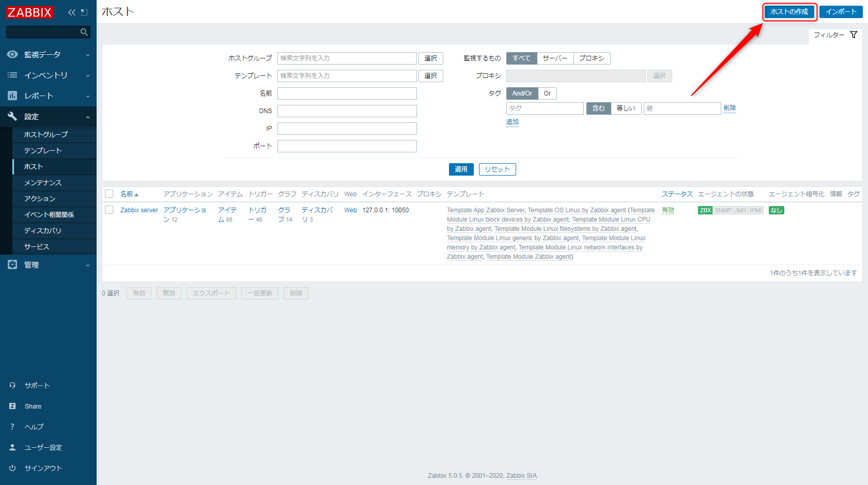Viewport: 868px width, 485px height.
Task: Open Template App Zabbix Server link
Action: (486, 210)
